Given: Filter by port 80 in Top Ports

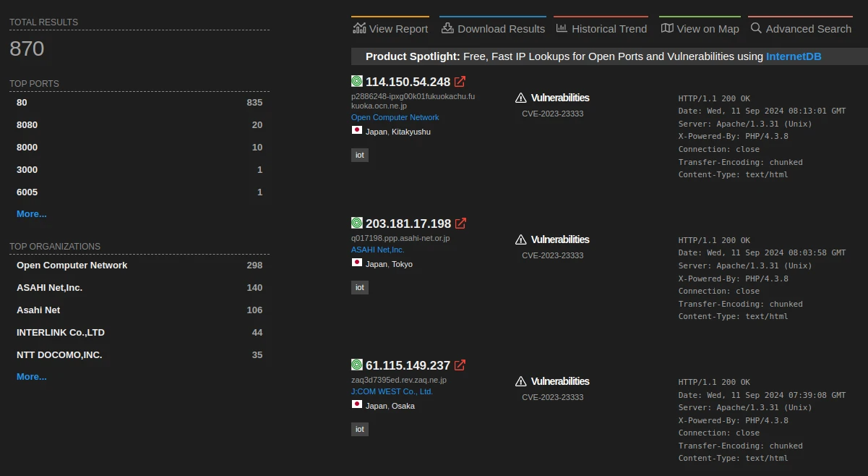Looking at the screenshot, I should [x=139, y=103].
